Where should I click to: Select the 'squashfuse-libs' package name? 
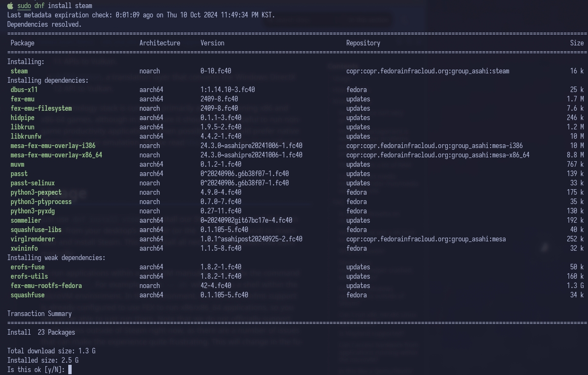click(x=36, y=229)
